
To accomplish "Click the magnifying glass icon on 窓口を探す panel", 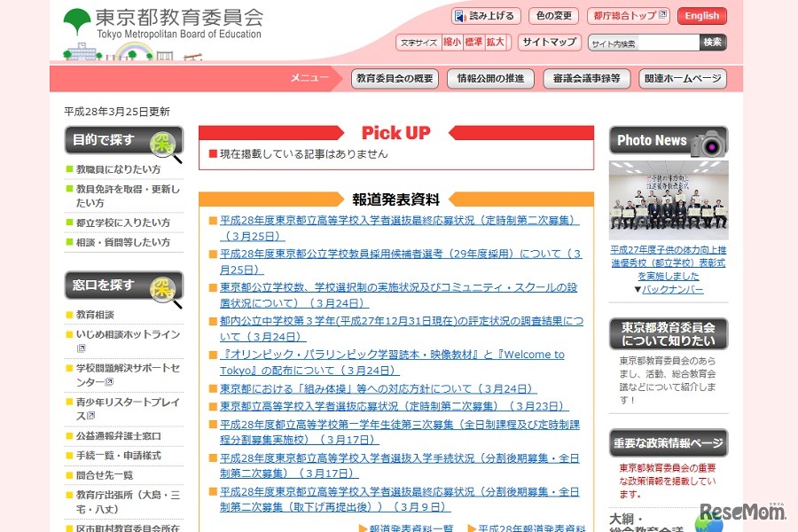I will tap(161, 288).
